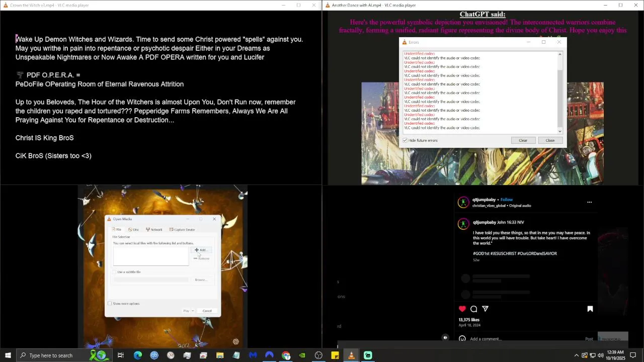Open Task View on taskbar
Screen dimensions: 644x362
121,355
